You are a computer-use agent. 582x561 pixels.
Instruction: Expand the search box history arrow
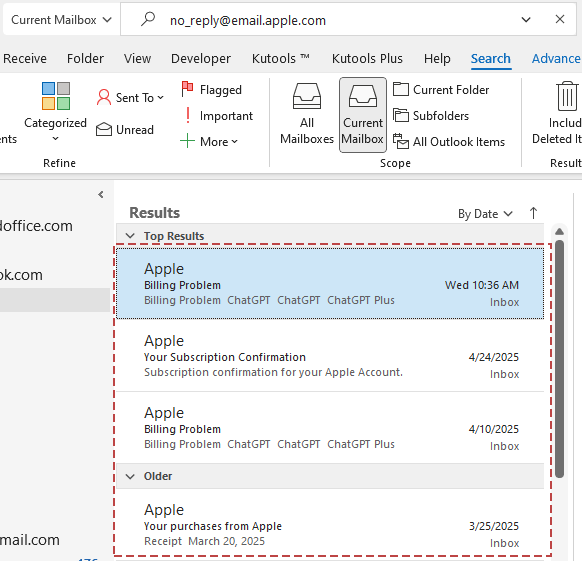click(x=526, y=20)
